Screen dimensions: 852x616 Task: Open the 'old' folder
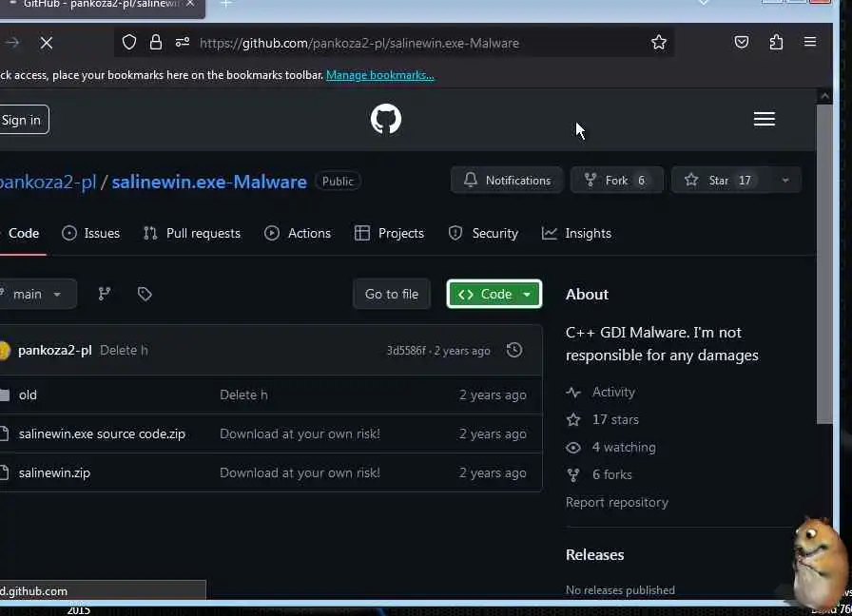coord(28,395)
